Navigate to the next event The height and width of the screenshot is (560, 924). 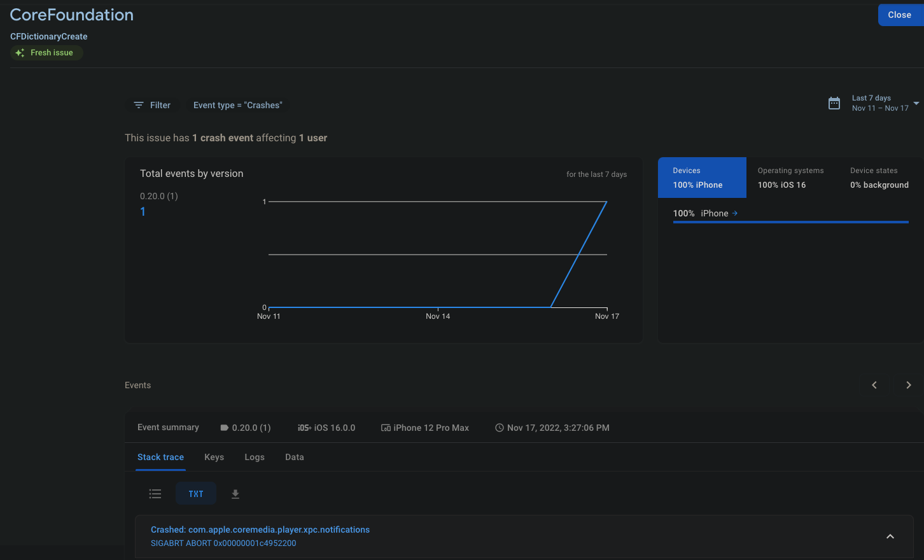(908, 385)
